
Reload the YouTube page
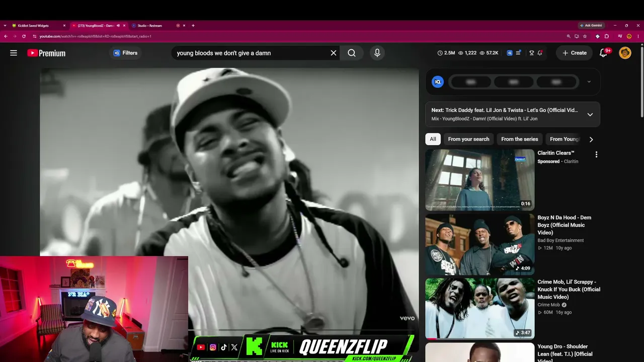(x=24, y=36)
